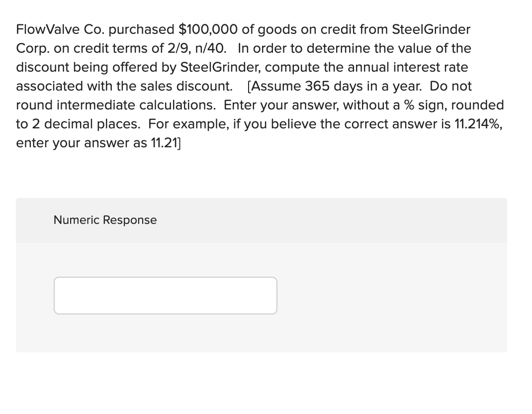Click the "SteelGrinder" name in the first line
Screen dimensions: 532x414
pos(431,29)
